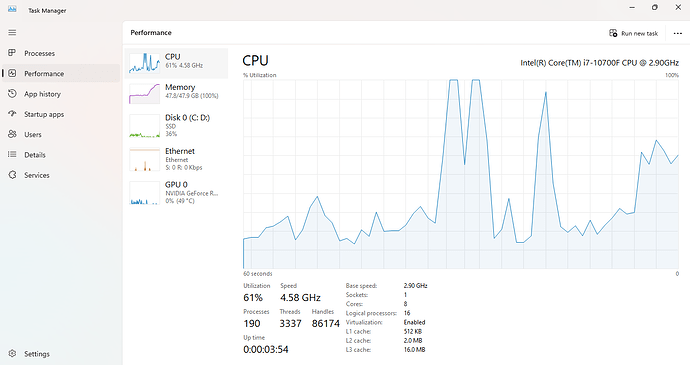Click the NVIDIA GeForce GPU subtitle text

click(192, 193)
